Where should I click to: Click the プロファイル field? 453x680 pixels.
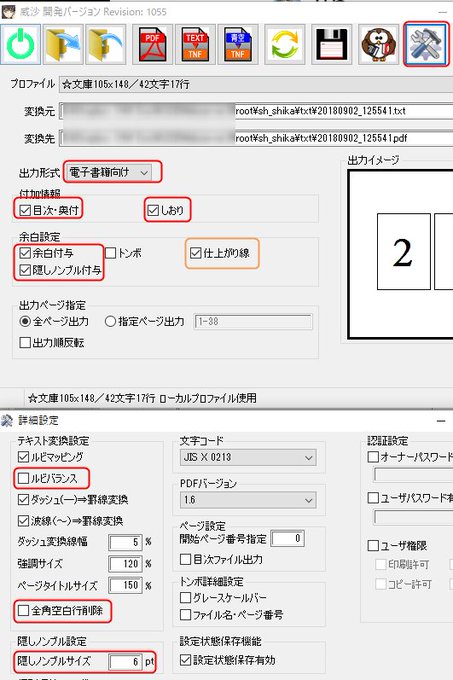pos(256,84)
